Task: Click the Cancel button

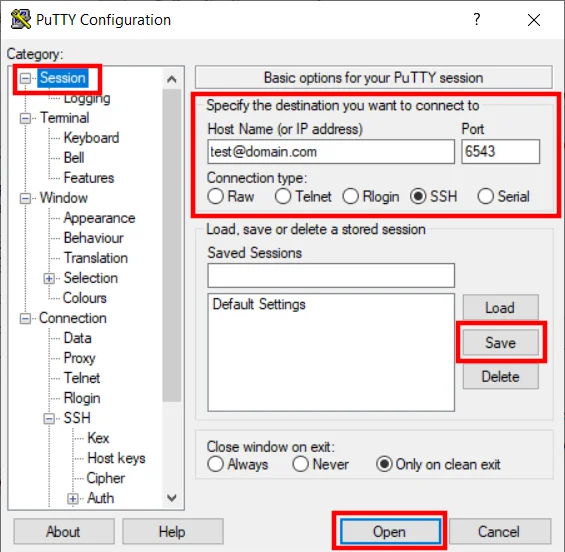Action: tap(499, 531)
